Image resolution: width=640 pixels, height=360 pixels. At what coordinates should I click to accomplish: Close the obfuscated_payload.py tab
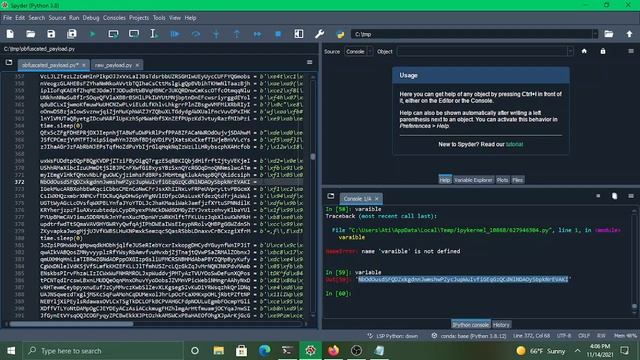[x=84, y=65]
